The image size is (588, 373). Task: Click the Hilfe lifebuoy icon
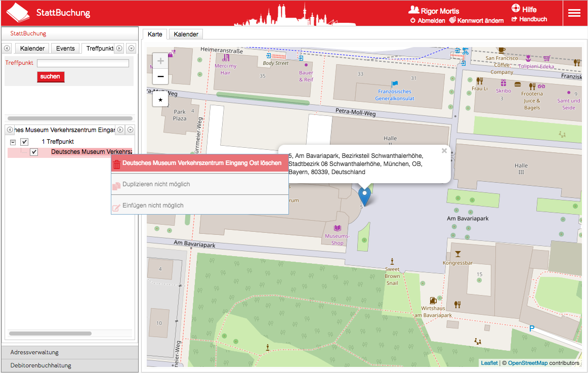(516, 9)
